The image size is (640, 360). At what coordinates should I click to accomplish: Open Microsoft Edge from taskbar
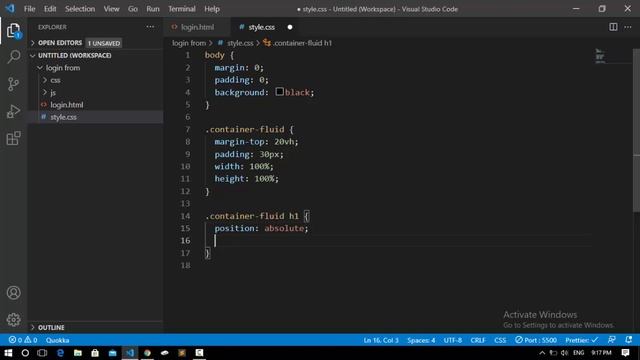tap(60, 353)
